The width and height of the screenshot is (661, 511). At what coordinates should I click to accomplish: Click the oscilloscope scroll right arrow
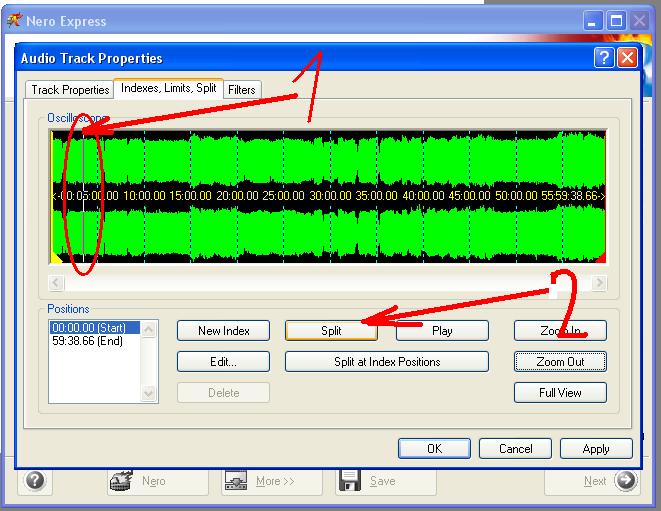tap(599, 282)
